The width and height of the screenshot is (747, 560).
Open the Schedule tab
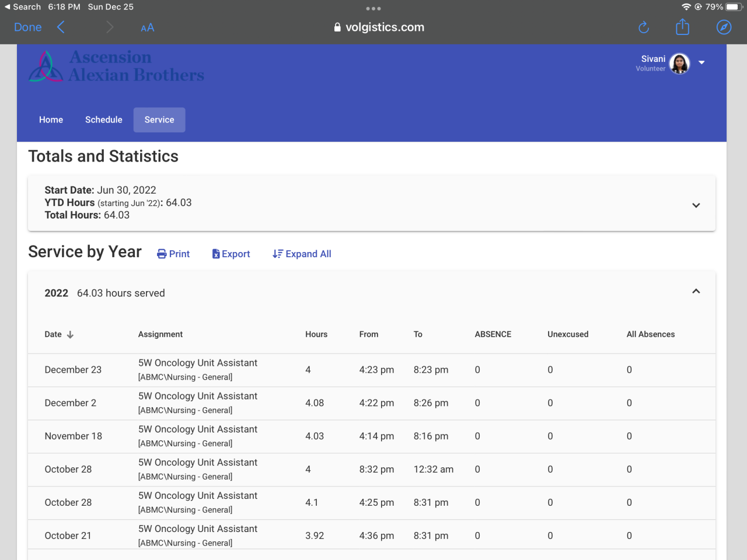104,120
